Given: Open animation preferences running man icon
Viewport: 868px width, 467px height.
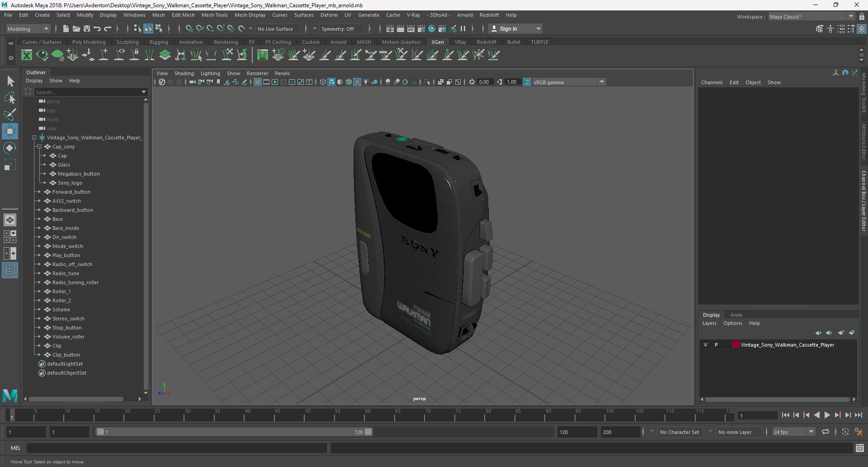Looking at the screenshot, I should tap(859, 432).
